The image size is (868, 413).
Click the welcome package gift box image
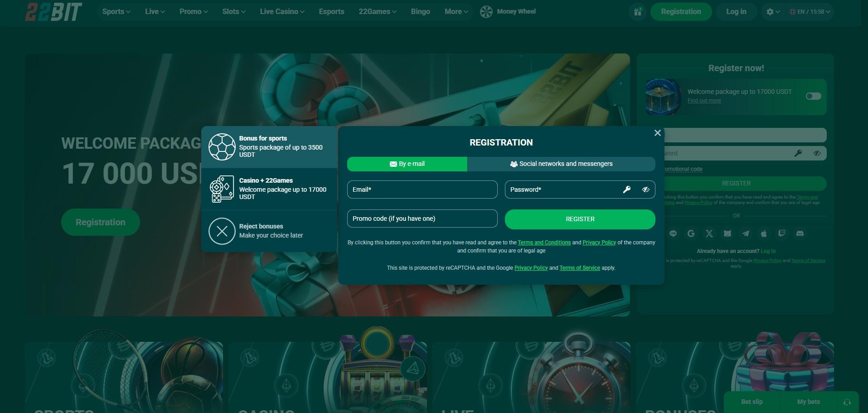664,97
